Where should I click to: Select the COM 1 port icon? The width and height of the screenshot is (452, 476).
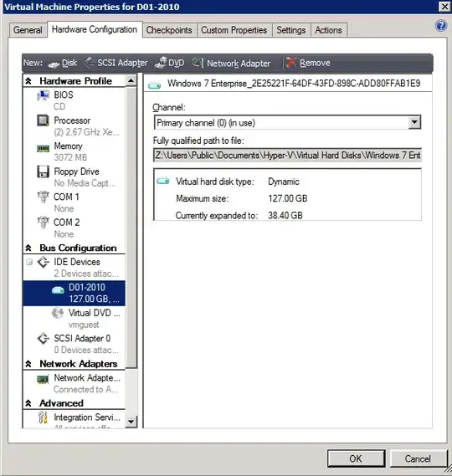43,197
